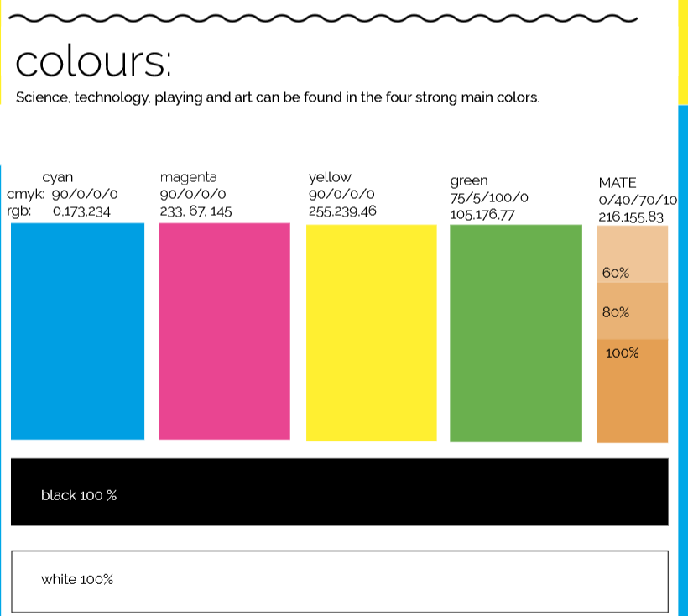Select the black 100 % bar
This screenshot has height=616, width=688.
339,492
